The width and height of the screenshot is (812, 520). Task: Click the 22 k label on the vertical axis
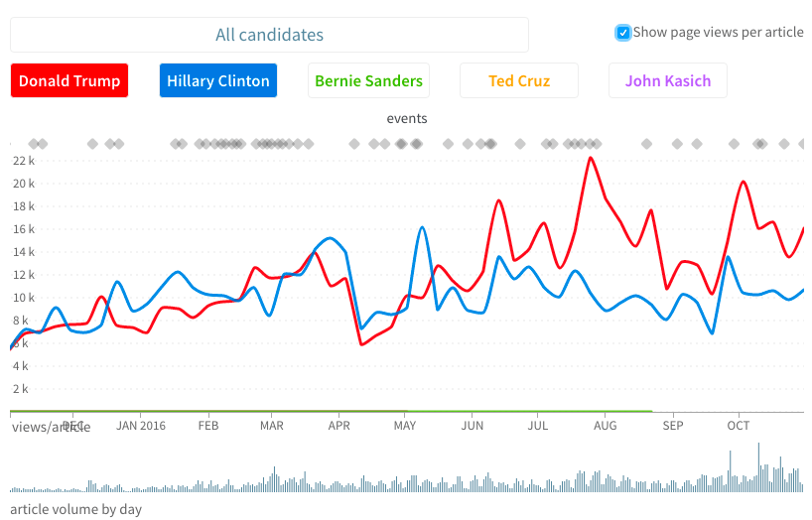(x=24, y=161)
